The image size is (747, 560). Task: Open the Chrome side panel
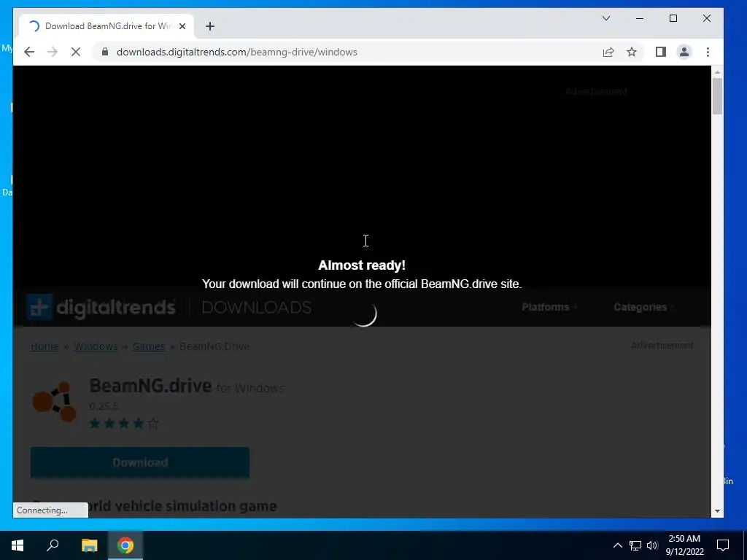click(661, 52)
